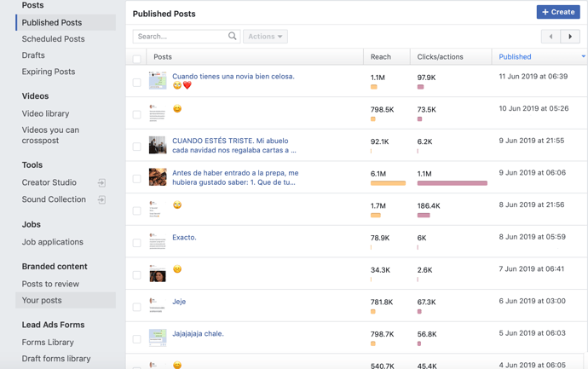
Task: Open thumbnail of 'CUANDO ESTÉS TRISTE' post
Action: [x=158, y=145]
